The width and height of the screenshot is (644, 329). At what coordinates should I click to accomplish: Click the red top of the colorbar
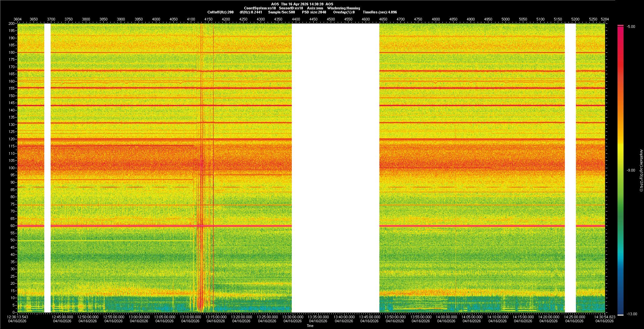(621, 28)
